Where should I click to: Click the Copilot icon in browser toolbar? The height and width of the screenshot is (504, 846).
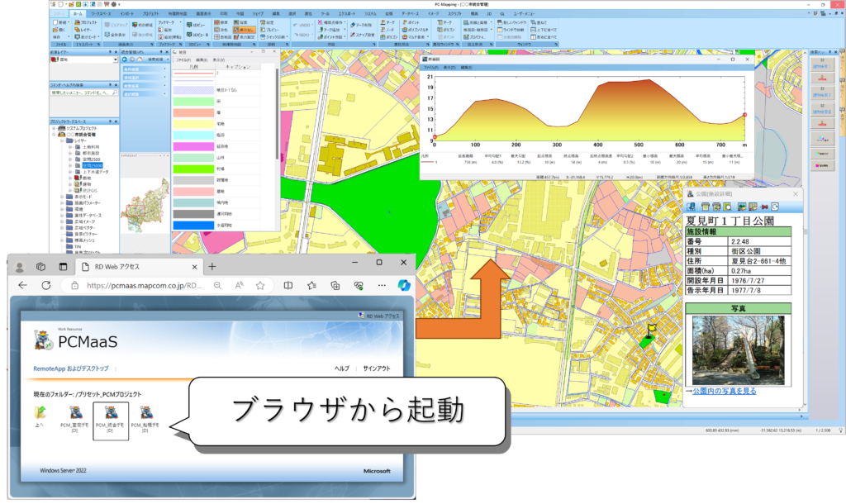tap(403, 285)
